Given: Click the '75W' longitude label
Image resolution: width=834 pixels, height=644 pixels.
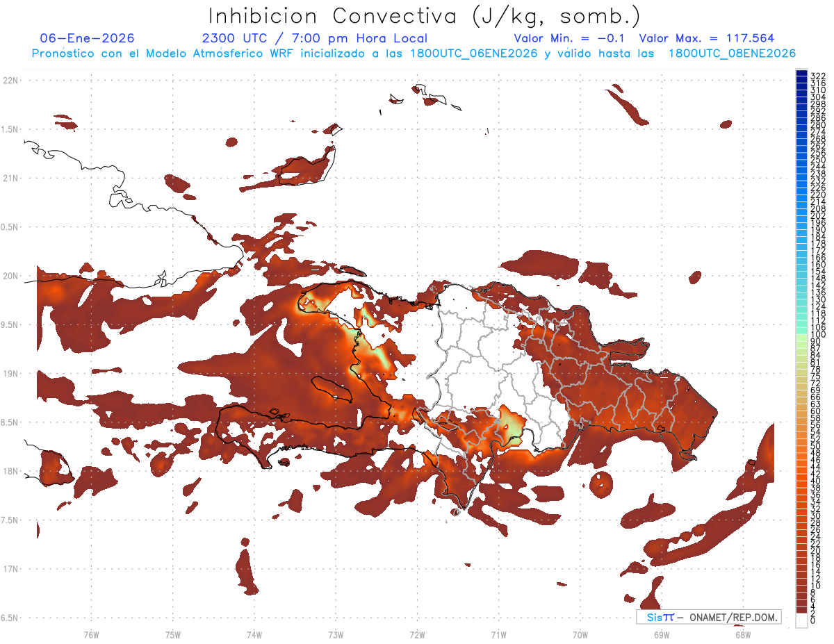Looking at the screenshot, I should point(172,635).
